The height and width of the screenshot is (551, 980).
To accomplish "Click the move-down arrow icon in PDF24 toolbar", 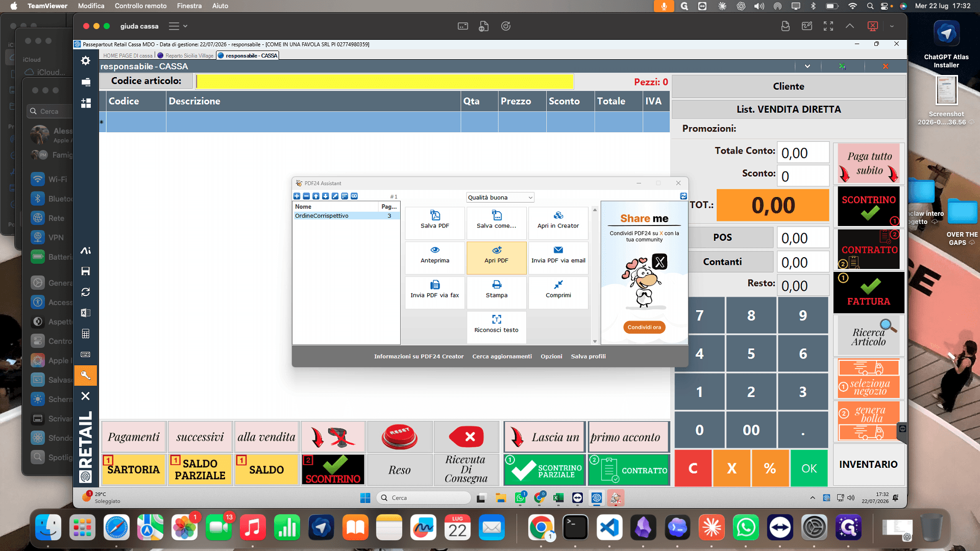I will (x=325, y=196).
